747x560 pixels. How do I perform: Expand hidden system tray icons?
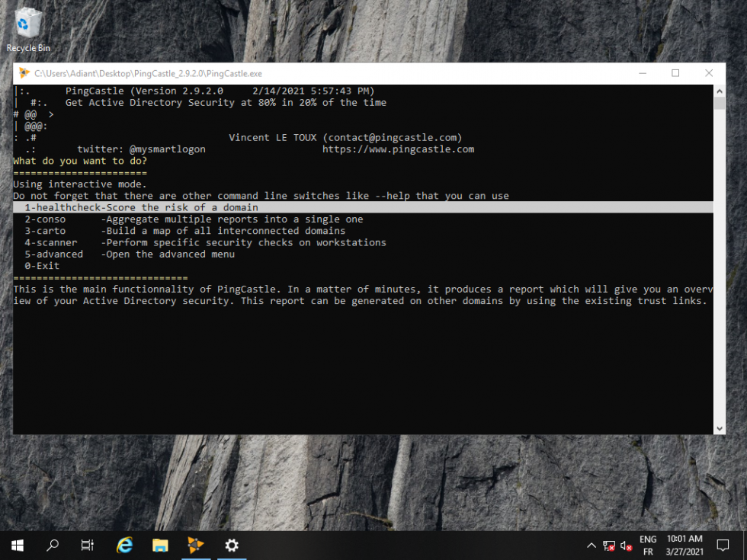point(592,546)
